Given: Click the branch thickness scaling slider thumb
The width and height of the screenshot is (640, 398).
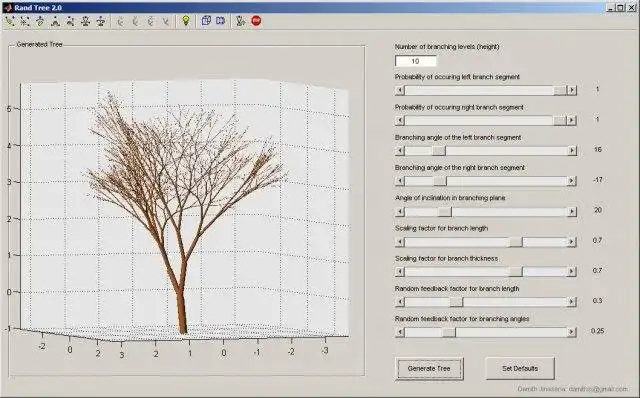Looking at the screenshot, I should [516, 271].
